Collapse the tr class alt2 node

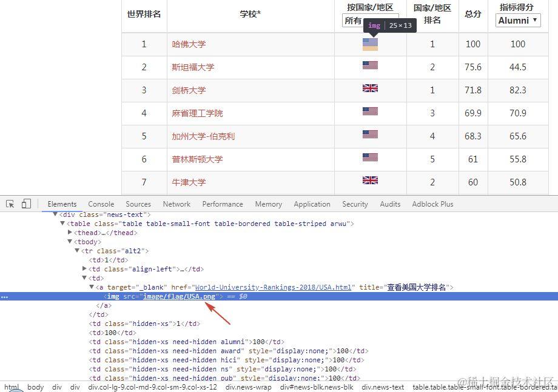point(77,251)
